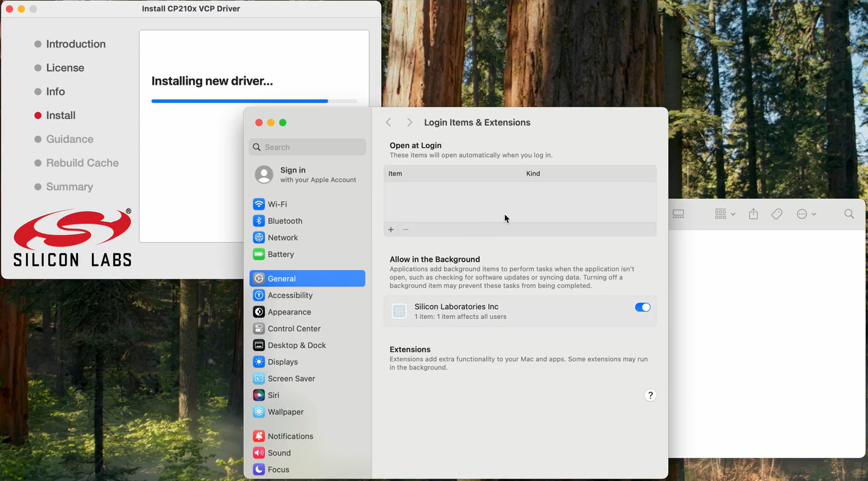Screen dimensions: 868x481
Task: Toggle Silicon Laboratories Inc background item
Action: click(x=643, y=307)
